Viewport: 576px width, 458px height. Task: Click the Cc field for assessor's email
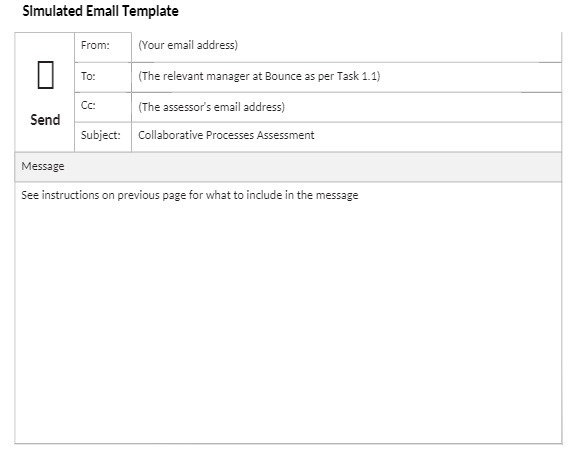click(346, 107)
